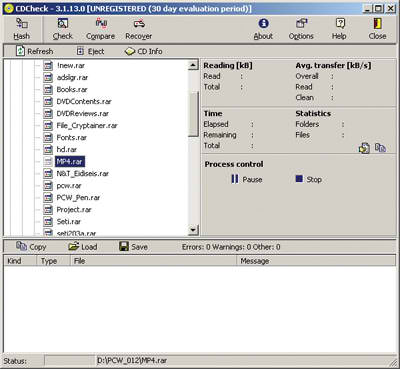Click the second statistics copy icon
This screenshot has width=400, height=369.
click(380, 147)
